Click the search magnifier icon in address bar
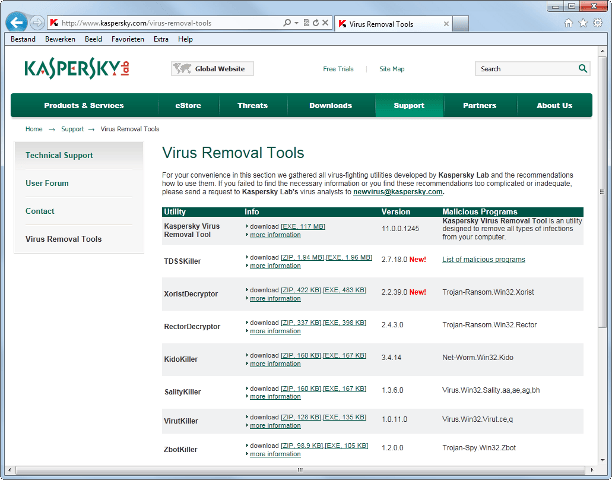 coord(287,23)
